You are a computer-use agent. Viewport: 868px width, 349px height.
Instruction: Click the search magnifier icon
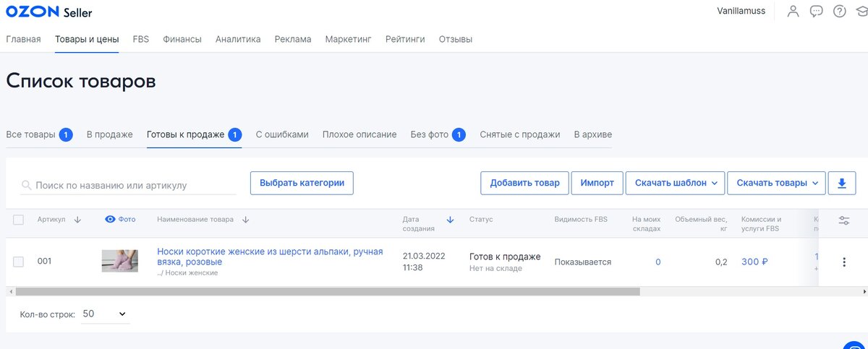pyautogui.click(x=26, y=185)
